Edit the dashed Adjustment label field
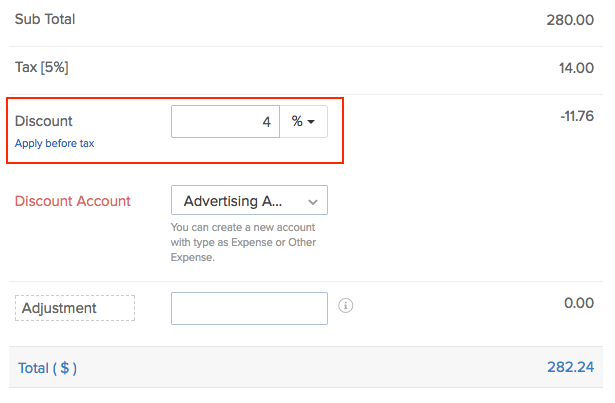Viewport: 615px width, 403px height. click(x=75, y=308)
